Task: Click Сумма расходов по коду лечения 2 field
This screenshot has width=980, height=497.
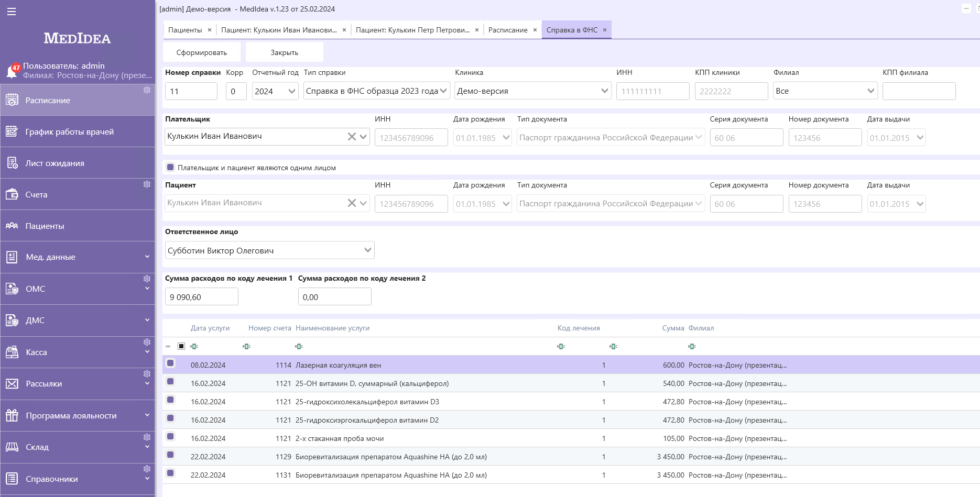Action: 335,297
